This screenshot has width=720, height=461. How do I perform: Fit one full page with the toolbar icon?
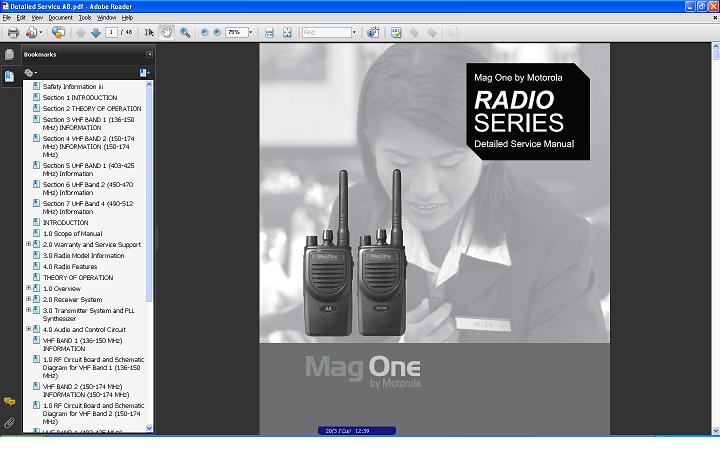[x=287, y=33]
